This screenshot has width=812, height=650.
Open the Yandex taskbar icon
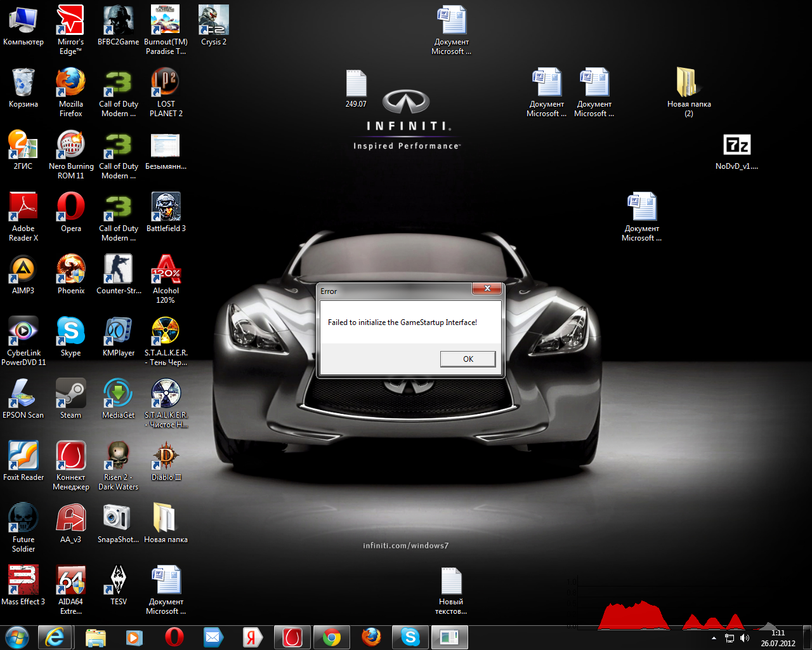coord(252,637)
